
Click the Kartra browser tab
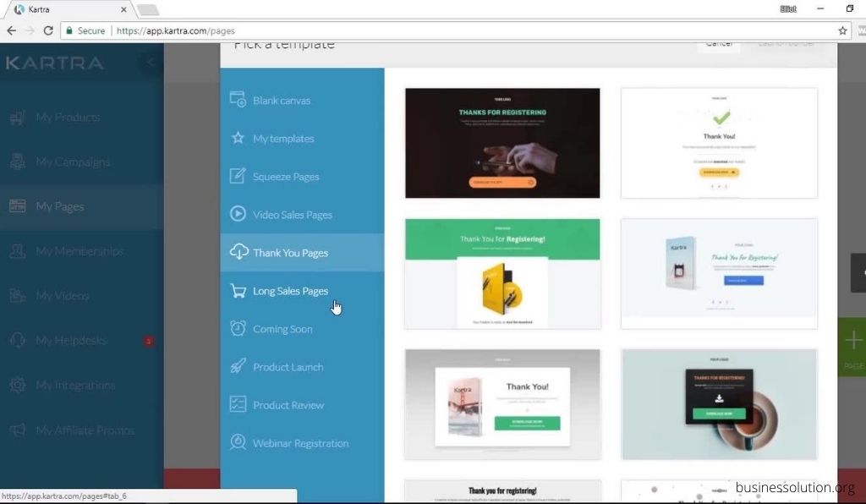[69, 9]
